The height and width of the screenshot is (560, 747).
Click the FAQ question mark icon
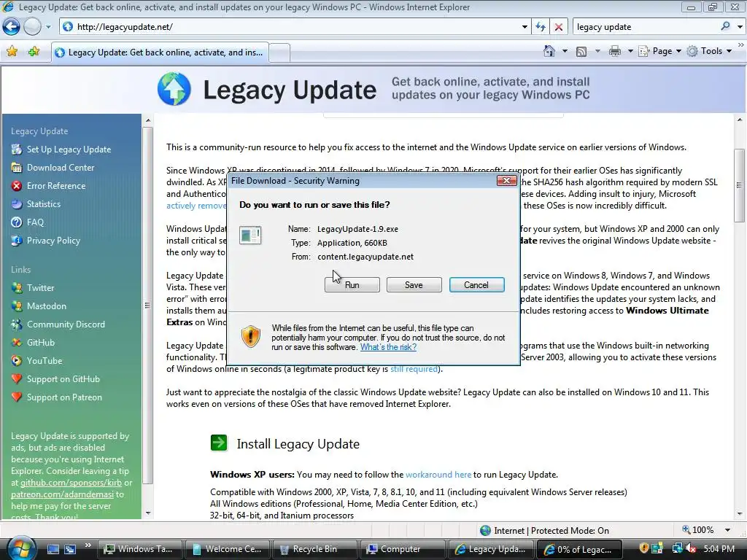point(17,222)
